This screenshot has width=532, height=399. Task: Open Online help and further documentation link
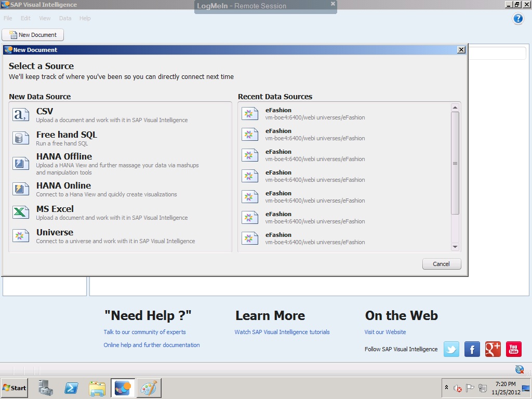[152, 345]
